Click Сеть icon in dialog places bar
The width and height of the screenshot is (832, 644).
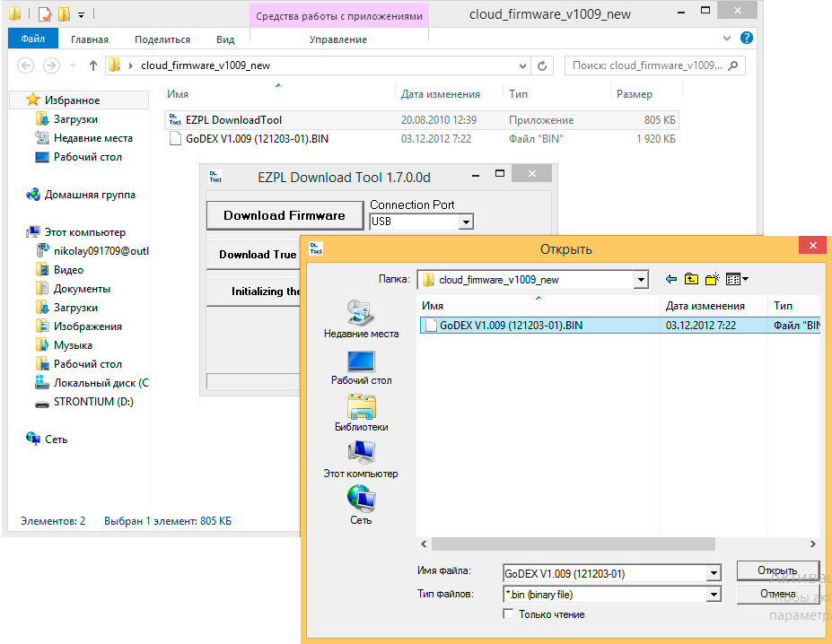[x=361, y=505]
